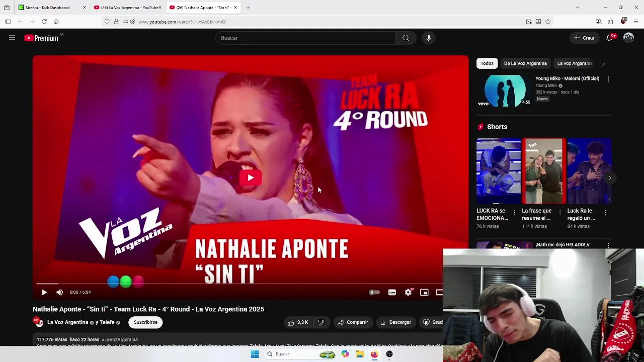Open Copilot from the taskbar
The height and width of the screenshot is (362, 644).
click(345, 354)
